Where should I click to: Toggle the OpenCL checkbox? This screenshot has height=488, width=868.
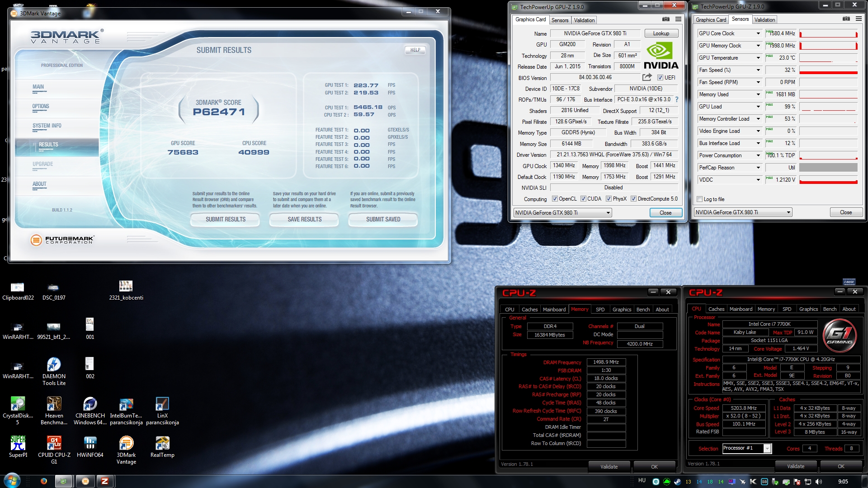point(555,199)
